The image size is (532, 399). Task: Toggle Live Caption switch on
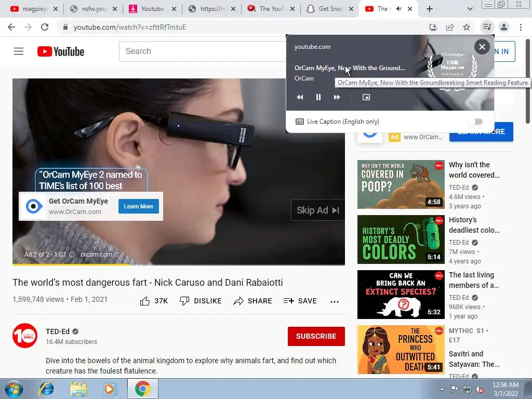click(476, 122)
